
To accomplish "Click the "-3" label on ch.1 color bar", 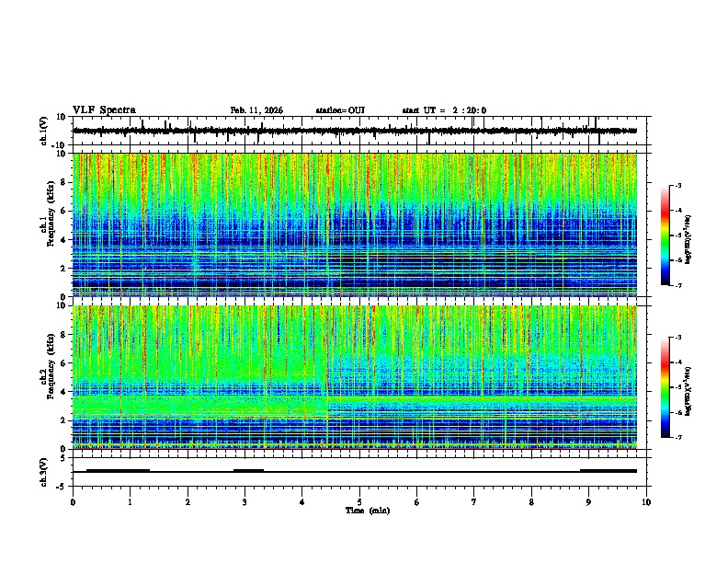I will tap(678, 185).
